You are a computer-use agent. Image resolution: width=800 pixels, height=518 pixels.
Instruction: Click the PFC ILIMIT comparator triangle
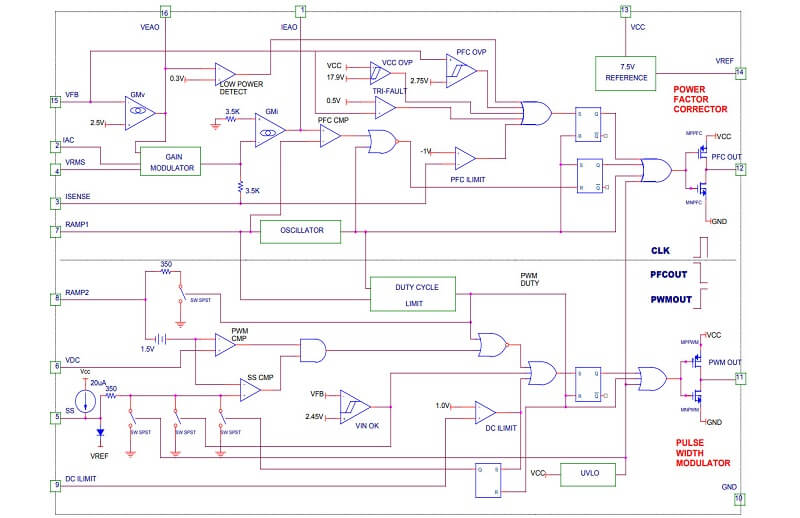pos(465,159)
